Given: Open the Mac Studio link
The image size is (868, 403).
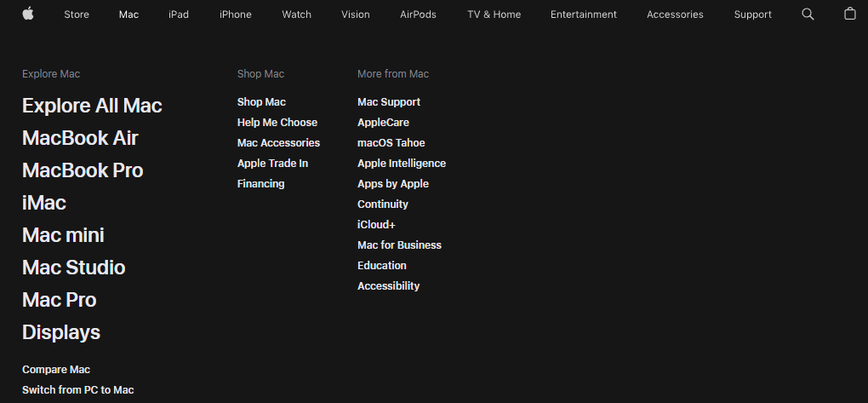Looking at the screenshot, I should 74,268.
